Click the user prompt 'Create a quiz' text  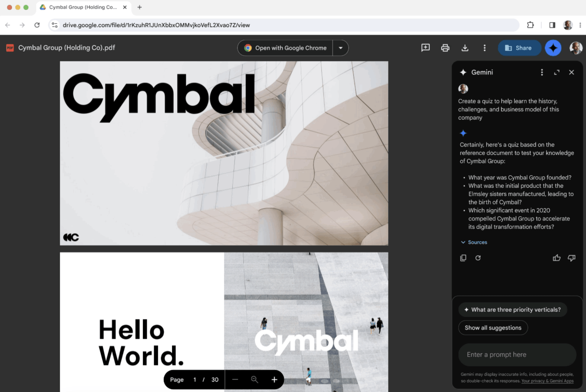(x=509, y=109)
